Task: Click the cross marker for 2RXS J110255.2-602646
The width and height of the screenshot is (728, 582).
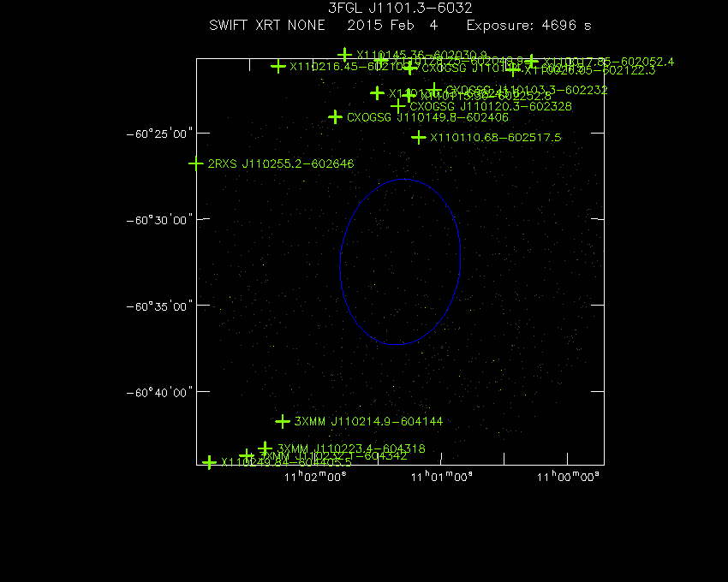Action: [x=196, y=163]
